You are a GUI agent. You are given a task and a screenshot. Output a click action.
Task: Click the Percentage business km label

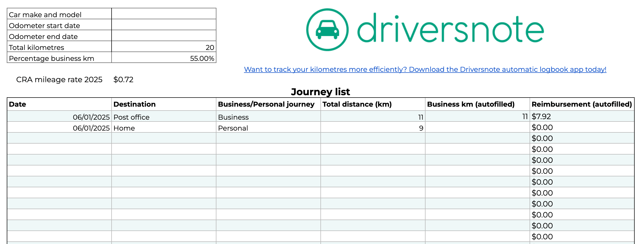click(x=59, y=57)
